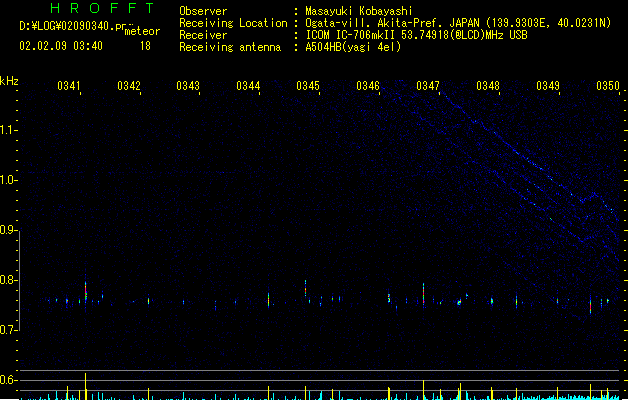
Task: Click the meteor label
Action: coord(142,31)
